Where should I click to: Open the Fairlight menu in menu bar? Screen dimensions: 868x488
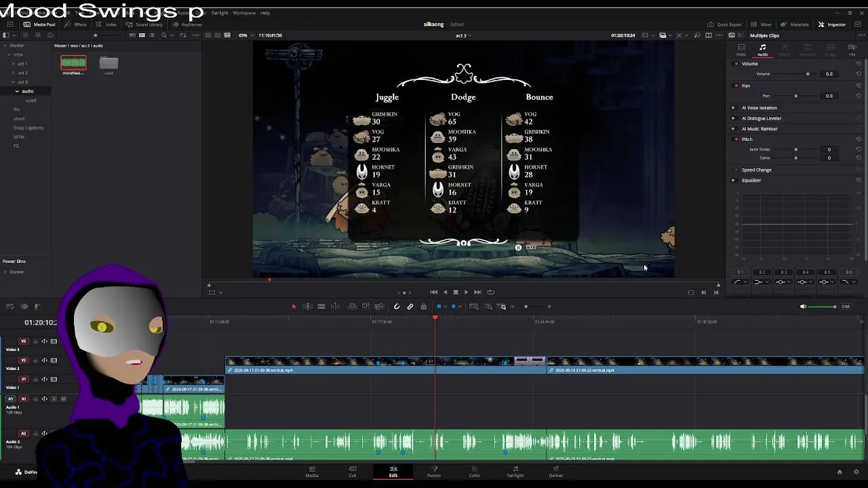coord(220,13)
